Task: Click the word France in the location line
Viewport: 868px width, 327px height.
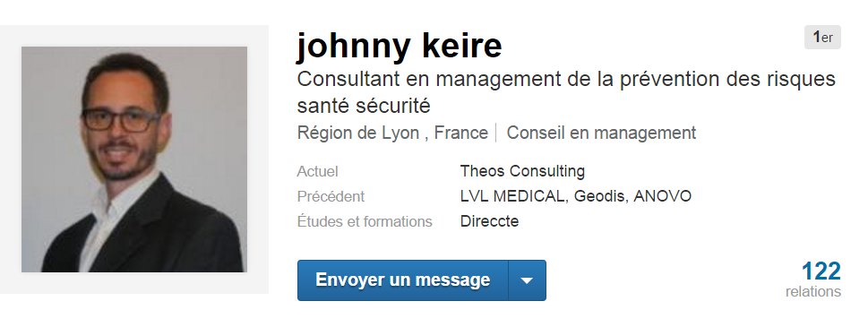Action: point(461,133)
